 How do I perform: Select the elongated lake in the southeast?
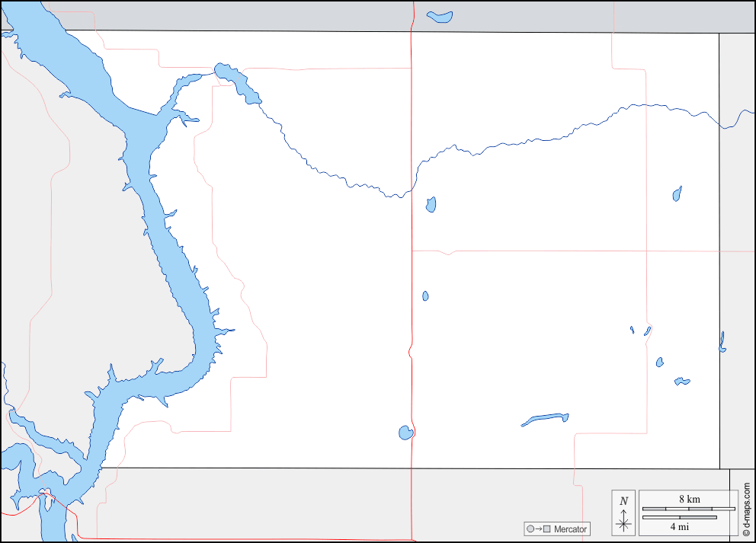pyautogui.click(x=546, y=419)
